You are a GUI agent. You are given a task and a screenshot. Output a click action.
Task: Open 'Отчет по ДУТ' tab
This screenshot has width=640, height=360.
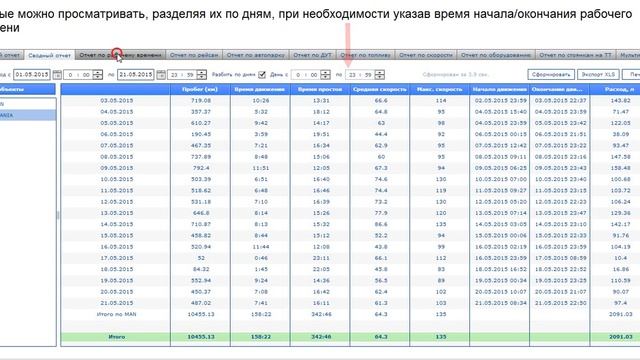(312, 55)
